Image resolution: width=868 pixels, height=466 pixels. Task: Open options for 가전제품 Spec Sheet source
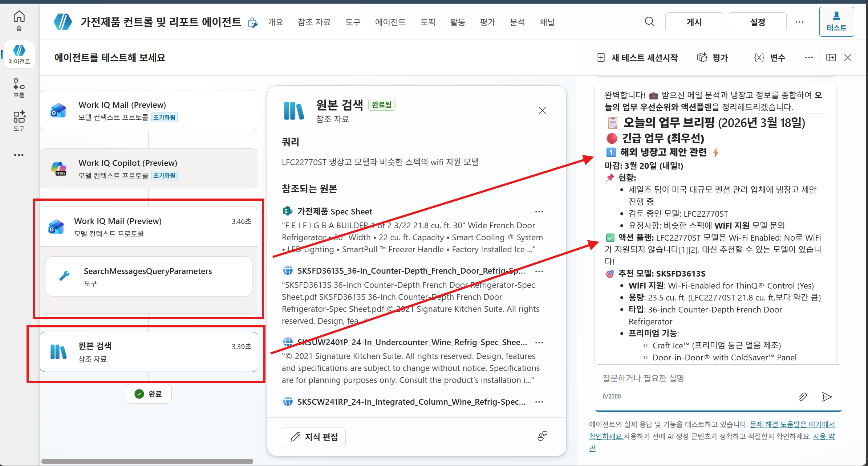tap(539, 212)
